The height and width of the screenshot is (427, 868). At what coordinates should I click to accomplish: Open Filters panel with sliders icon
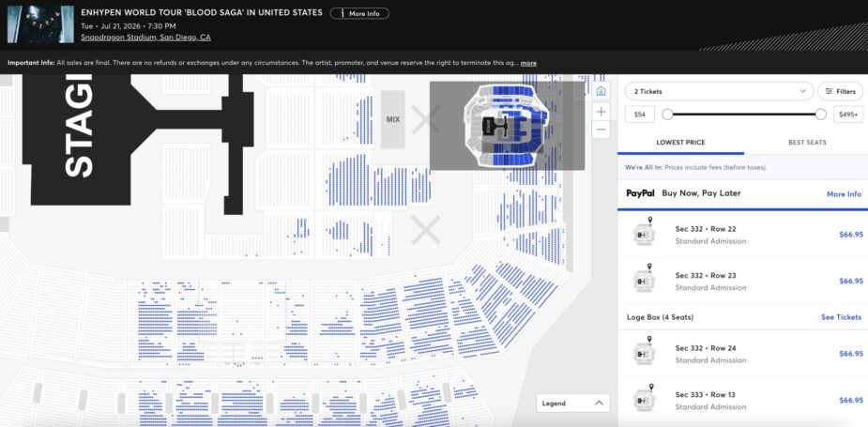pos(840,91)
